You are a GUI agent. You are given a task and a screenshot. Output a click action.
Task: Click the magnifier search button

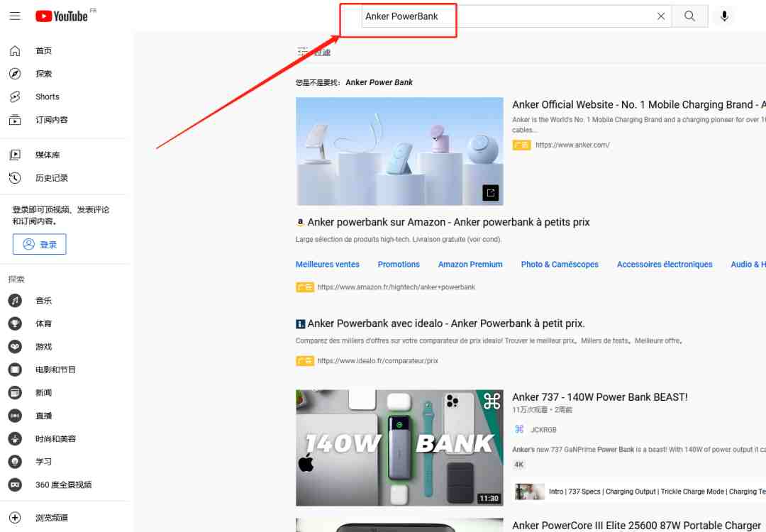[x=689, y=16]
